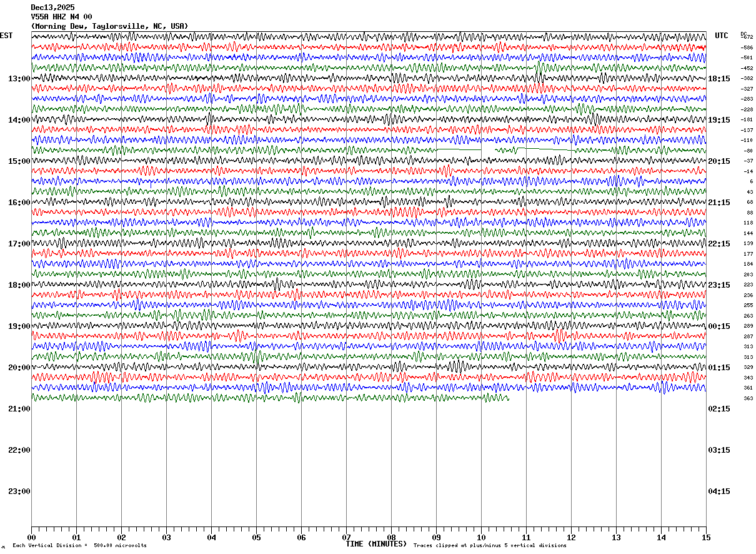
Task: Click the Traces clipped footnote text
Action: click(490, 546)
